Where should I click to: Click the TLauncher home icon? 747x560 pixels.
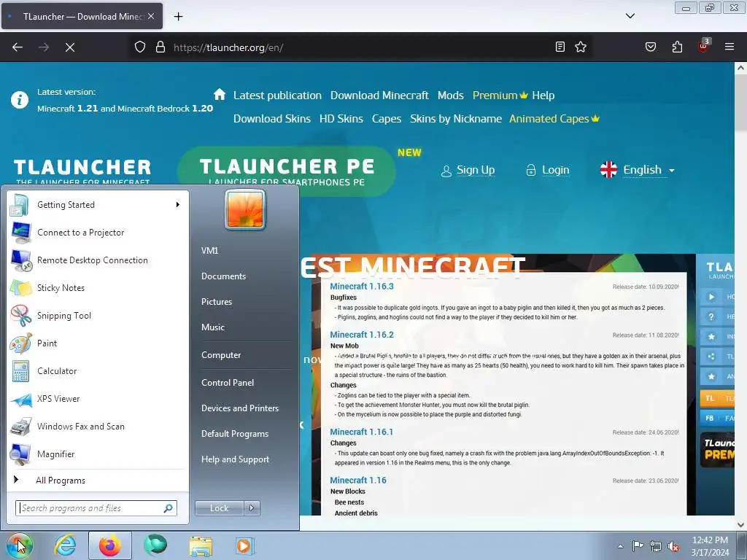tap(220, 94)
